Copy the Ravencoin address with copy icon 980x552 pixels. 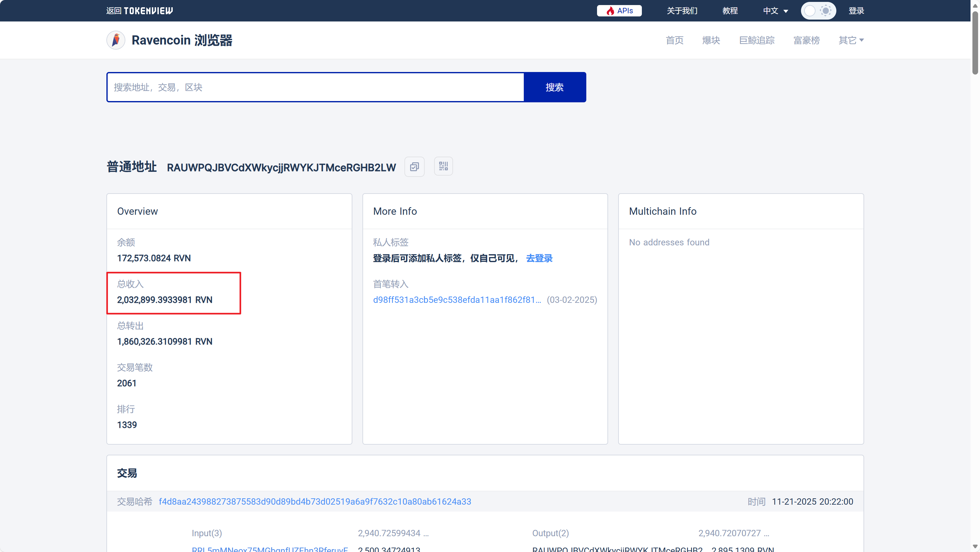[414, 167]
